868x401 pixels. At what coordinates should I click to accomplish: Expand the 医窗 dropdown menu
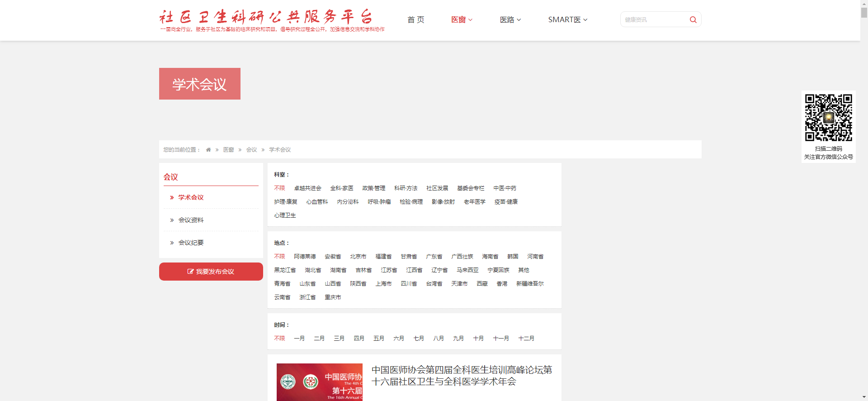click(x=462, y=19)
